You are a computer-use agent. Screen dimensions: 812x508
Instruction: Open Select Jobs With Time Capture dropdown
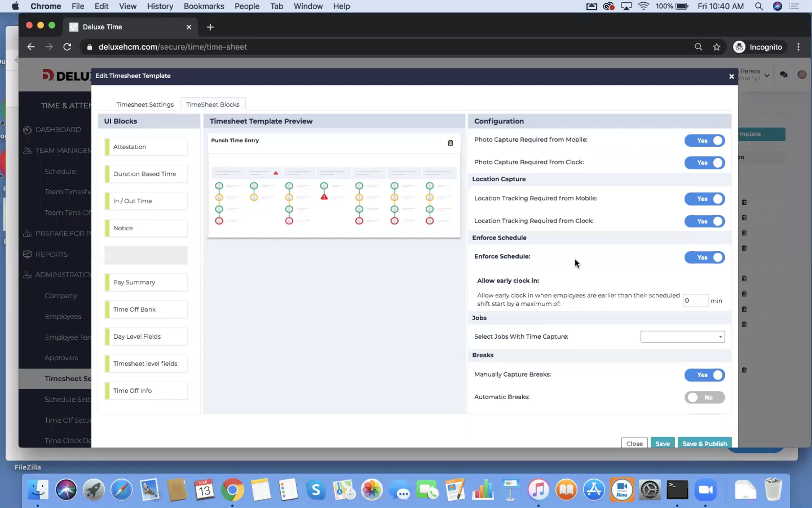682,337
